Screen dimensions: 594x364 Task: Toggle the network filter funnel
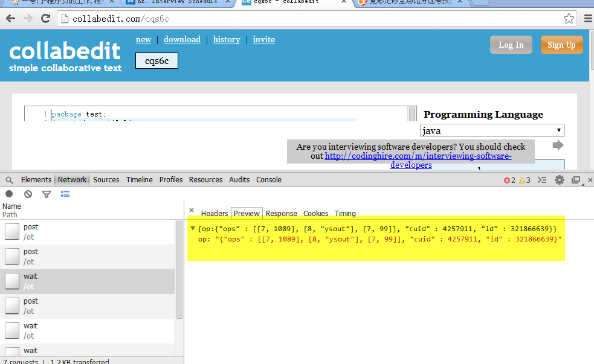[x=47, y=194]
